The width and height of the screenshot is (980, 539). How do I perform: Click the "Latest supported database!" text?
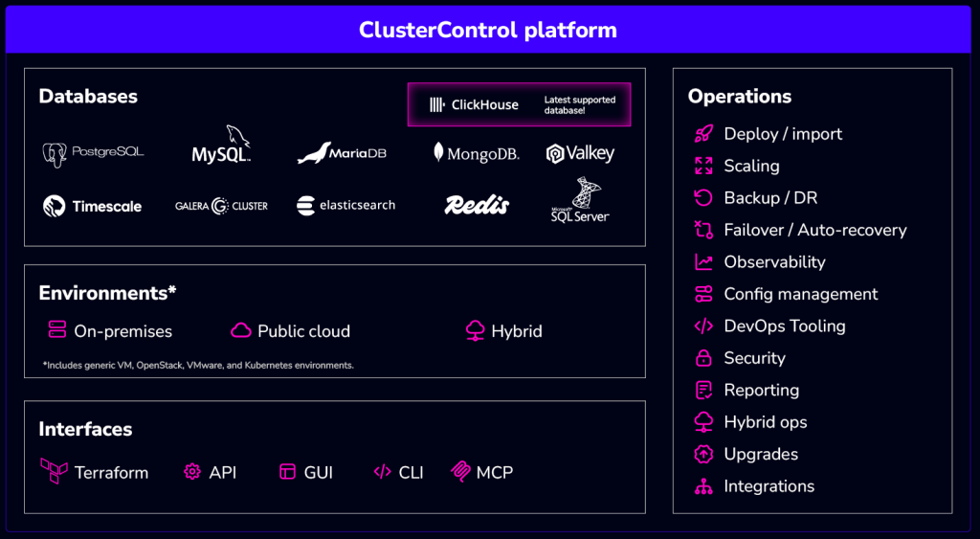point(579,105)
